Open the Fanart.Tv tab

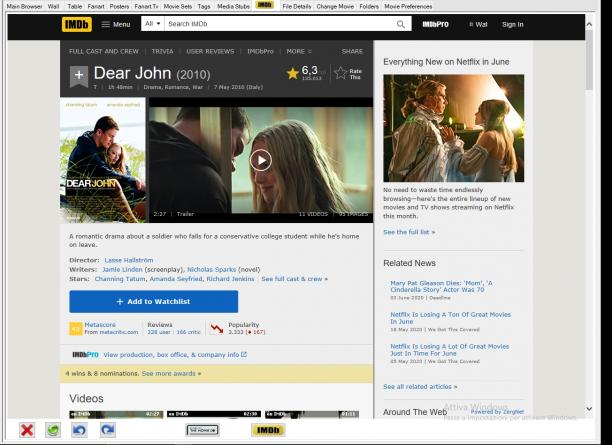click(146, 6)
